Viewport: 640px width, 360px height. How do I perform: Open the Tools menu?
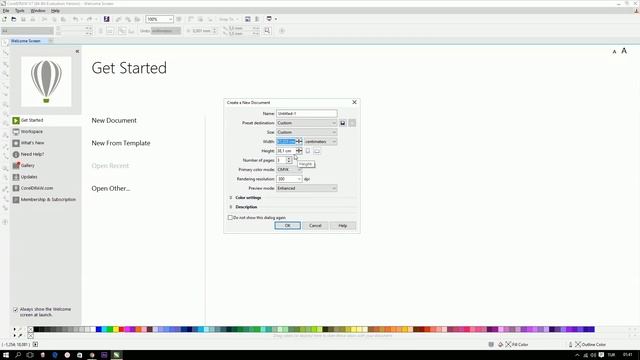coord(20,11)
